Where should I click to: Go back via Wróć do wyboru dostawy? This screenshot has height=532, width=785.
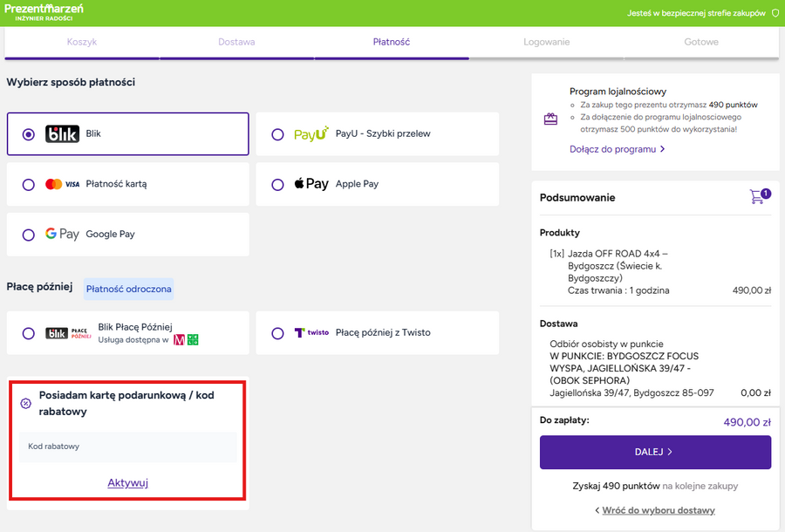pos(655,510)
